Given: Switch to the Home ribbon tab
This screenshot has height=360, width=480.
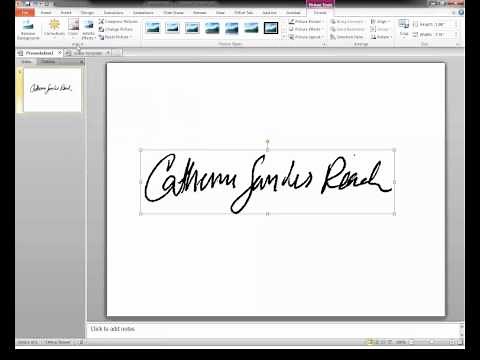Looking at the screenshot, I should [x=46, y=13].
